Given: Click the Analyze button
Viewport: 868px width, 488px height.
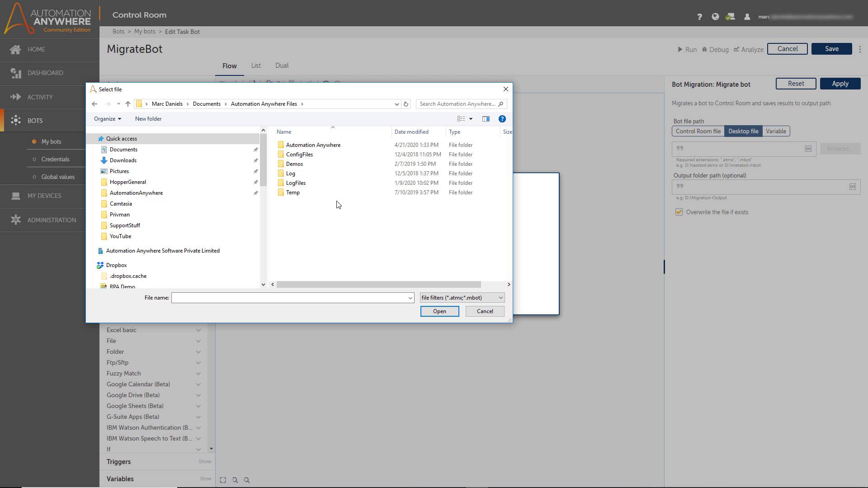Looking at the screenshot, I should point(749,50).
